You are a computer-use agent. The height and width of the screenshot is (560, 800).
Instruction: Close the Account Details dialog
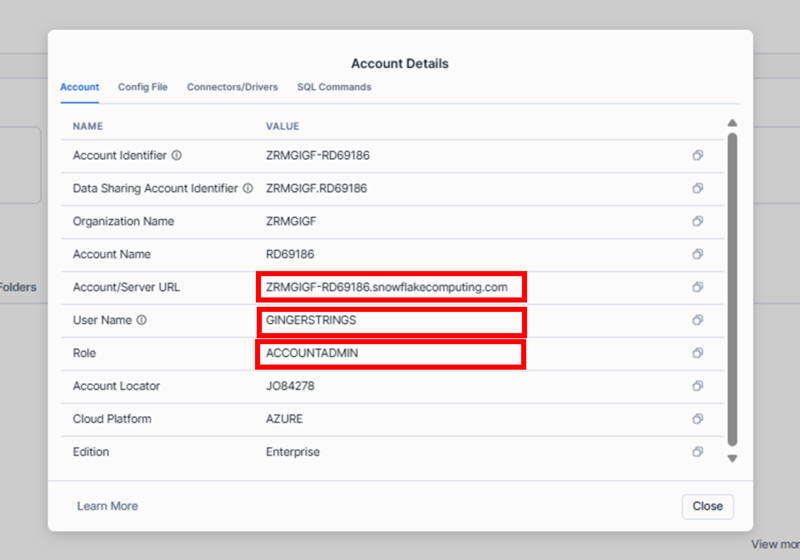[x=708, y=506]
